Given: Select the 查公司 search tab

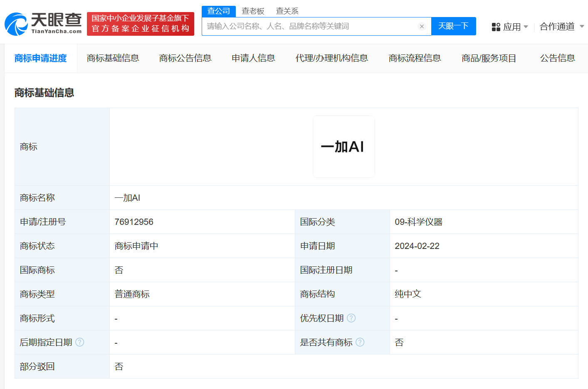Looking at the screenshot, I should tap(219, 11).
